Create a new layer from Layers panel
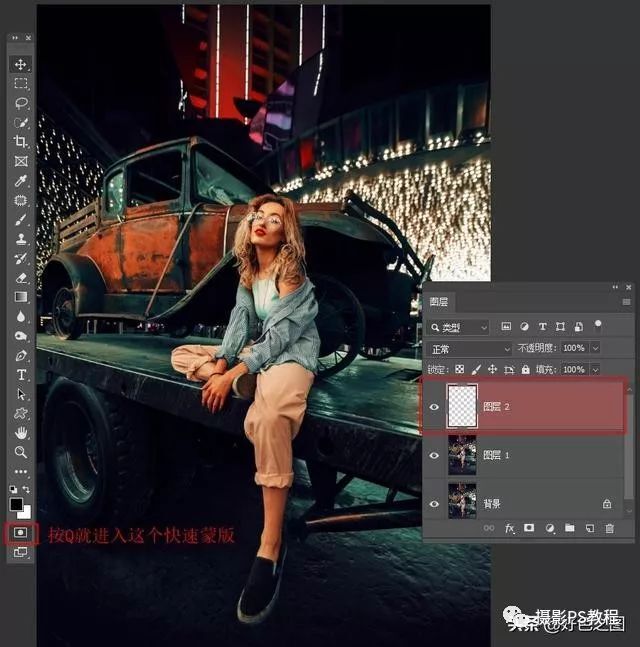 (x=590, y=527)
